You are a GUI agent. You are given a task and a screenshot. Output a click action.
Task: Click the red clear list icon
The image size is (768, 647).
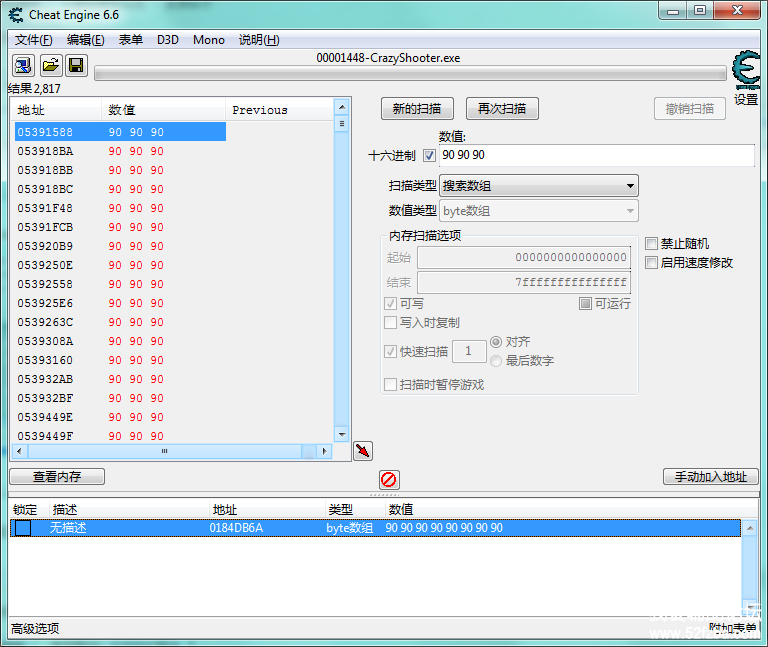pos(389,479)
